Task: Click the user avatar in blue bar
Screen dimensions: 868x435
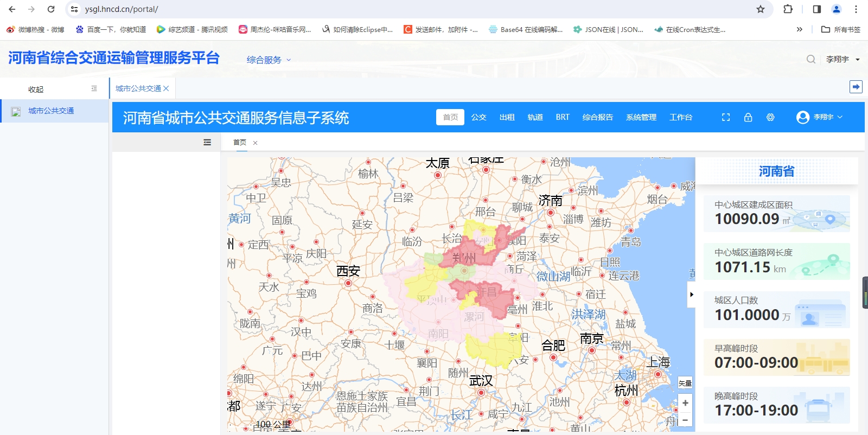Action: click(x=803, y=117)
